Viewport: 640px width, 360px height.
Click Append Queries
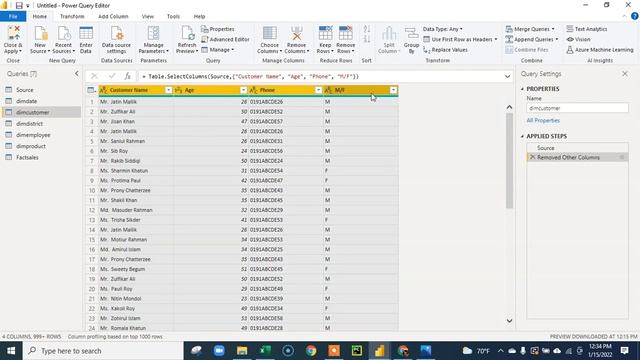point(531,39)
